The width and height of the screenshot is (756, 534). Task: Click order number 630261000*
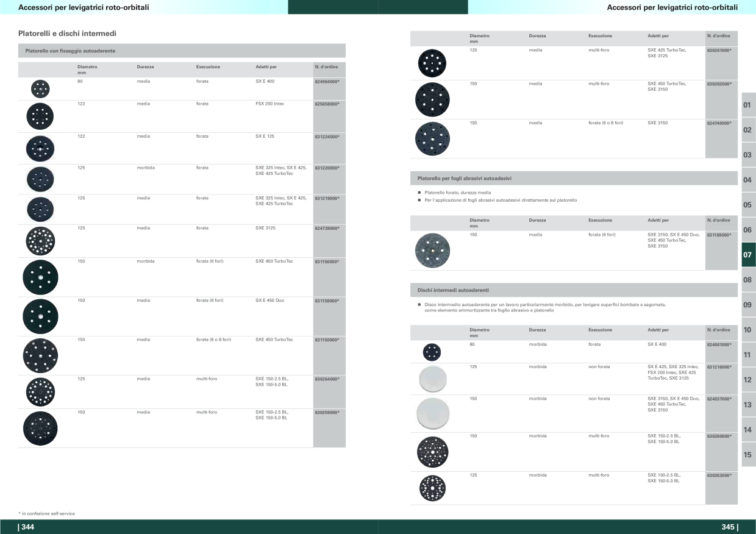click(x=719, y=51)
